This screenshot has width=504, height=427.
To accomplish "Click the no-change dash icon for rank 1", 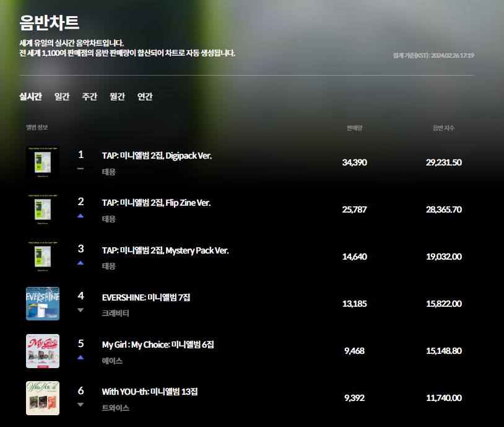I will pos(80,169).
